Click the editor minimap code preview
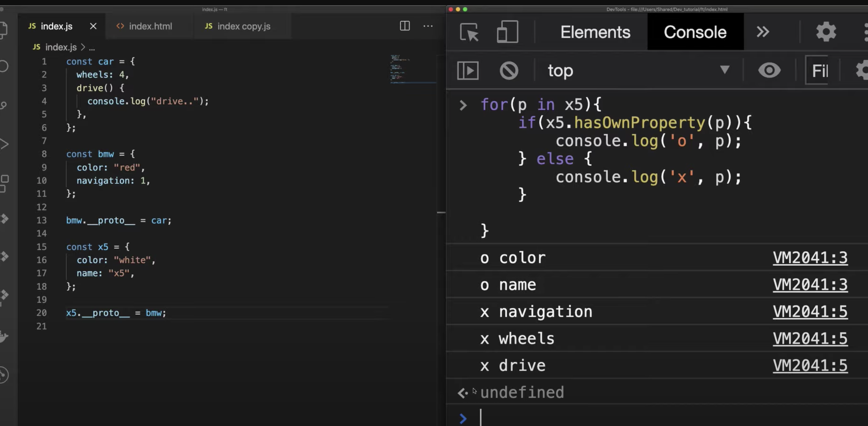 tap(400, 69)
